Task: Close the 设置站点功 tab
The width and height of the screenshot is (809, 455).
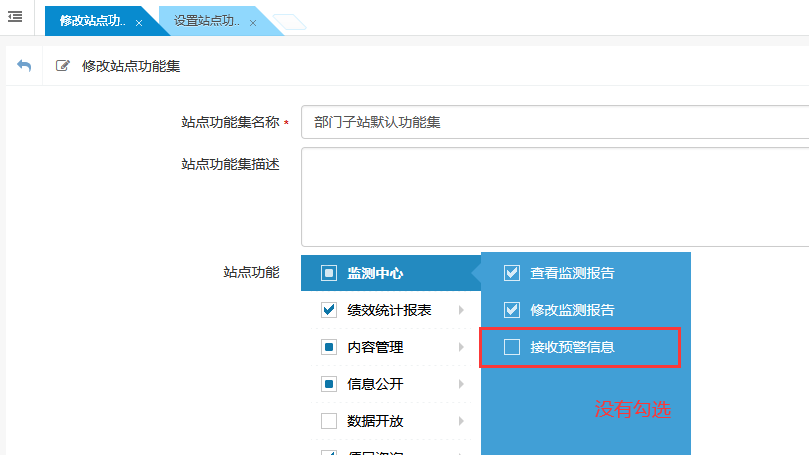Action: (x=252, y=22)
